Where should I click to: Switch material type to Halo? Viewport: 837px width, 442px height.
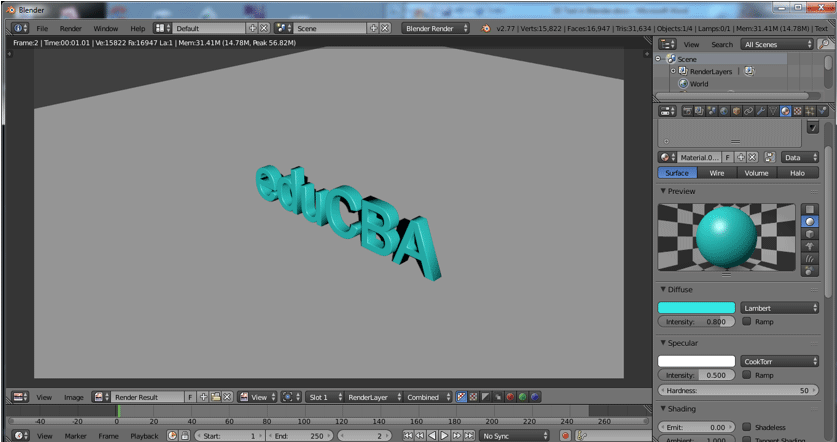coord(797,173)
